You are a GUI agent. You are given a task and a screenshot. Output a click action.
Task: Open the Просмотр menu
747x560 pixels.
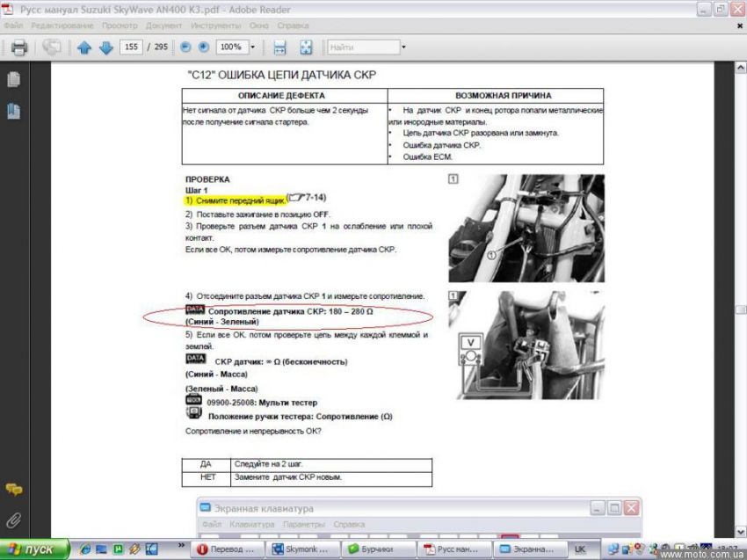120,25
